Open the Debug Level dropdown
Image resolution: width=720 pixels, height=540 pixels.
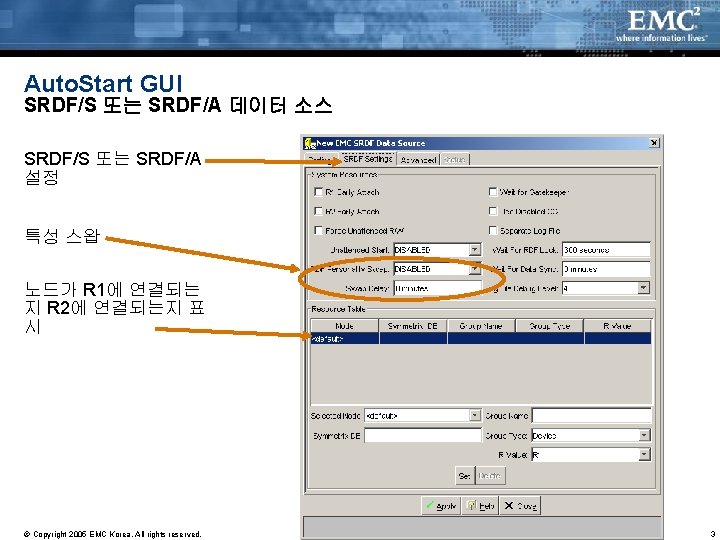click(x=644, y=288)
